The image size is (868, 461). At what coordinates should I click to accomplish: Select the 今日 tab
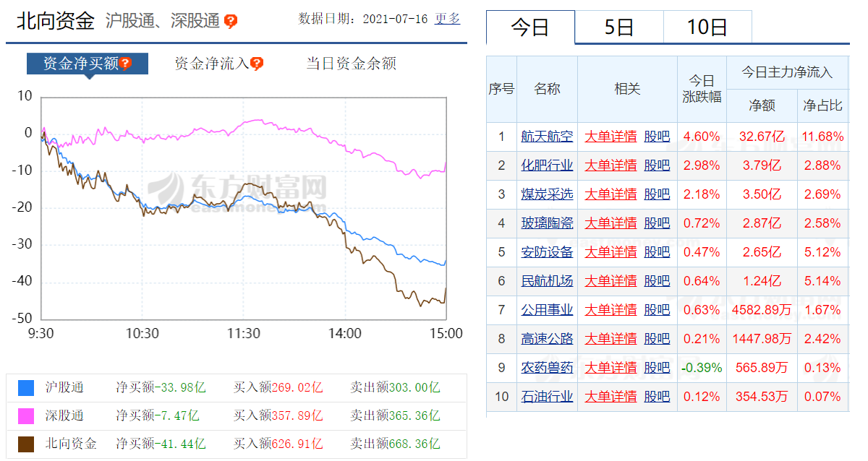pos(531,25)
